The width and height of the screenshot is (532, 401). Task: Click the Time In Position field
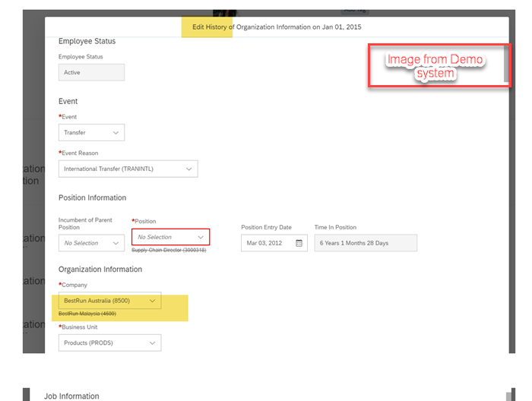366,243
